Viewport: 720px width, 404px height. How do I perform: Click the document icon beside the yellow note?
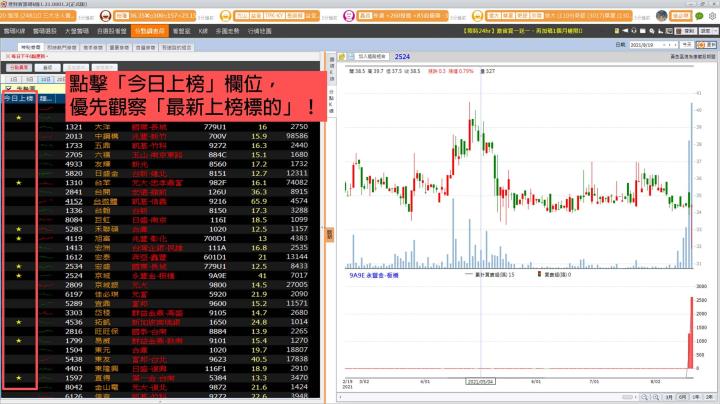coord(351,56)
